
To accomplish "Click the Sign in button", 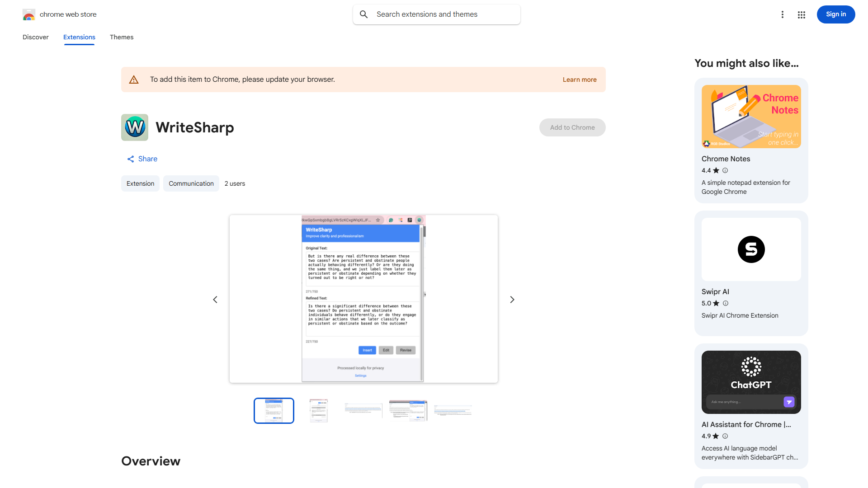I will point(835,14).
